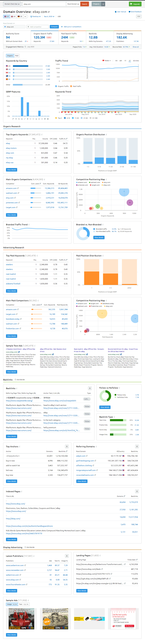Open the Domain Overview dropdown
The height and width of the screenshot is (644, 145).
point(12,4)
